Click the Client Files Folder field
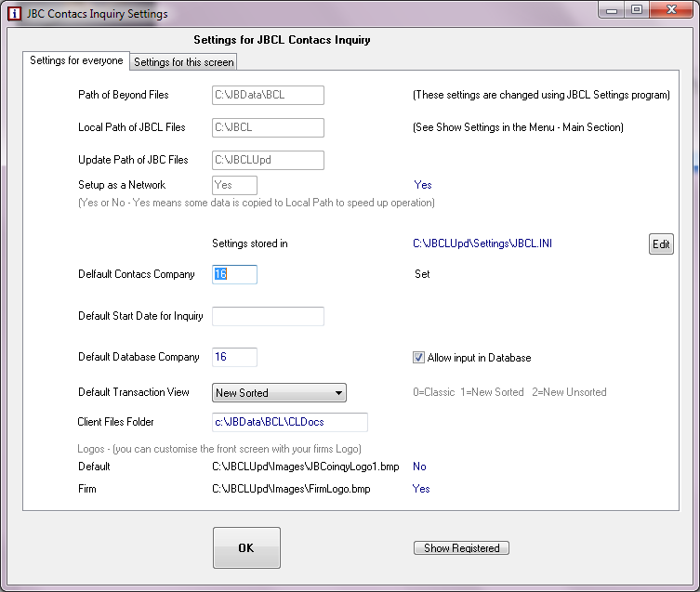The image size is (700, 592). pos(290,423)
